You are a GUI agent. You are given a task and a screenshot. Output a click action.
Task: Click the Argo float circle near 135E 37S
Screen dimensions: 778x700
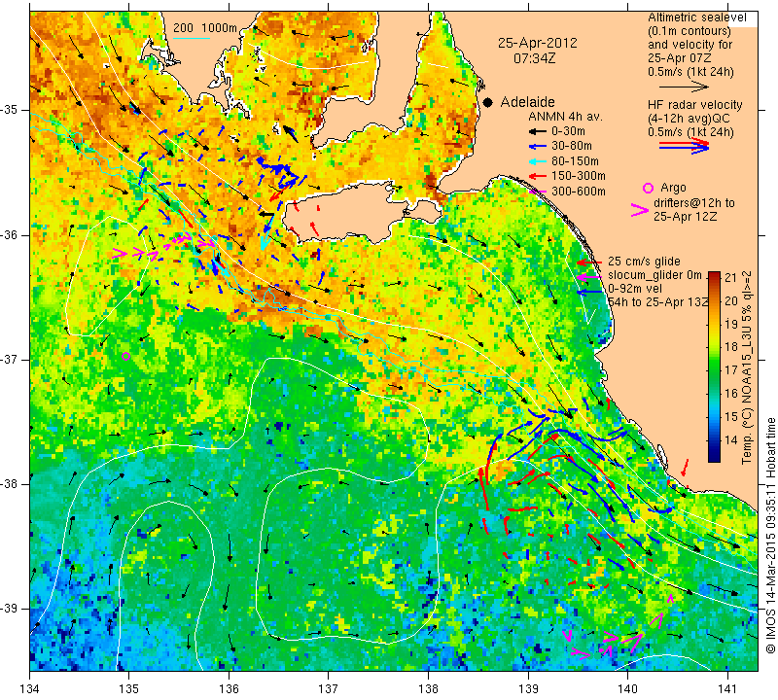tap(126, 356)
